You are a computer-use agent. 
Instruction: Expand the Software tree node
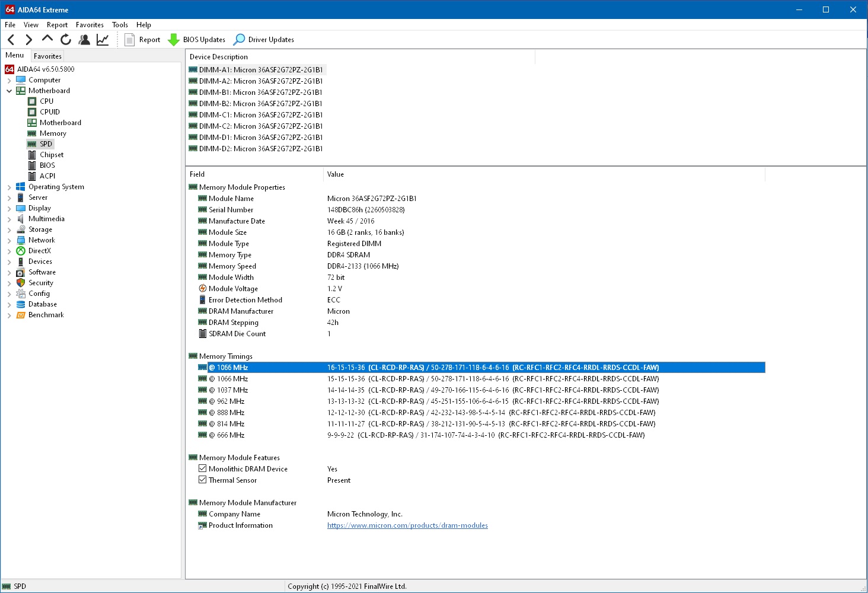(9, 272)
